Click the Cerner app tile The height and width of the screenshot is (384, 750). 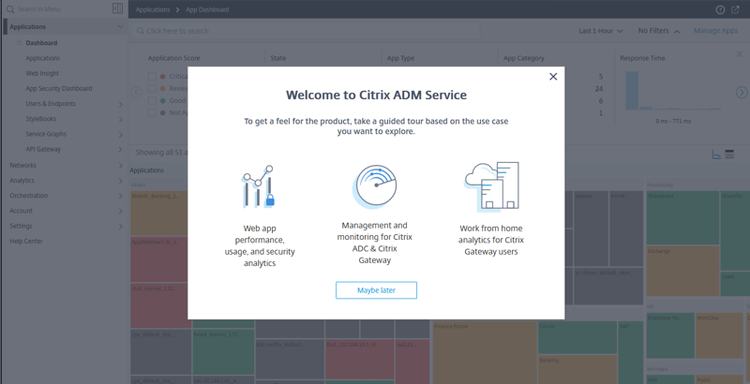click(x=577, y=337)
